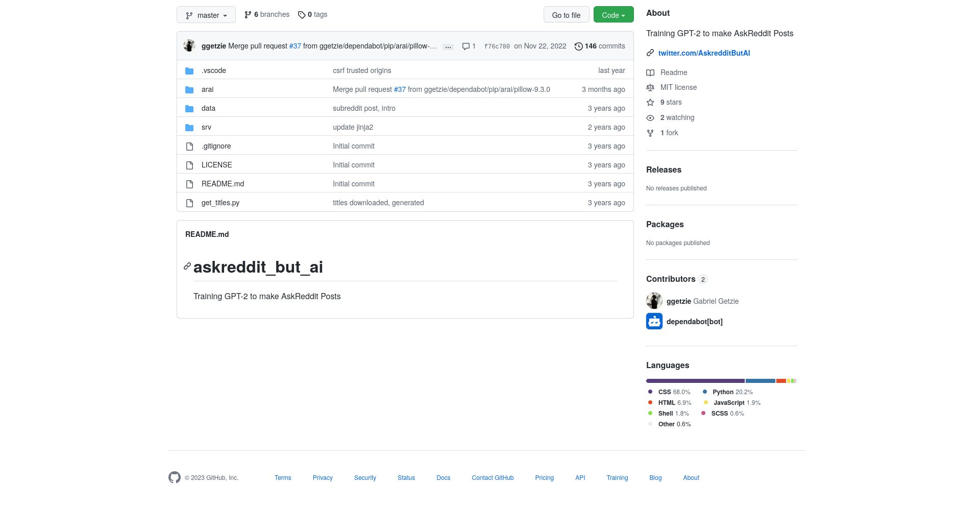Open README.md in file list
This screenshot has width=980, height=508.
click(x=223, y=184)
